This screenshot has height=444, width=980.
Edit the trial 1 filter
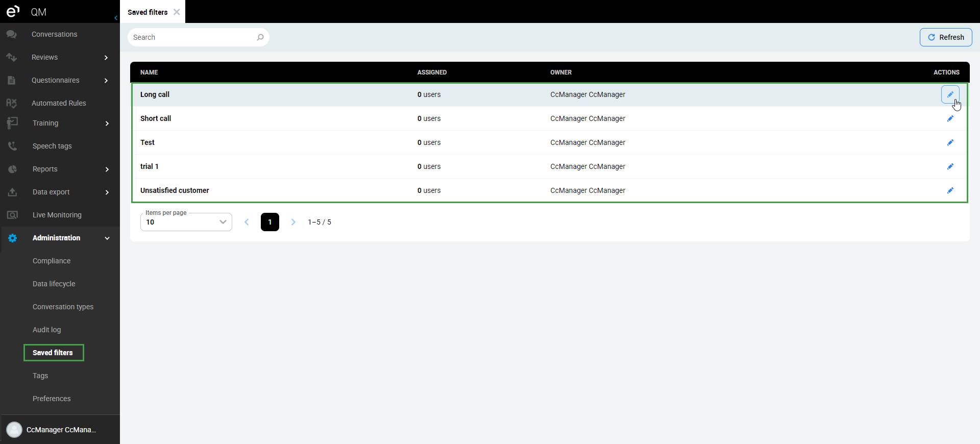click(950, 166)
